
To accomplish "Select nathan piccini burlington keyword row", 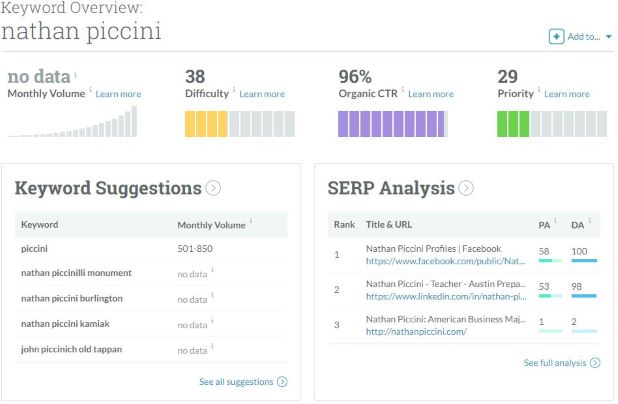I will tap(151, 298).
